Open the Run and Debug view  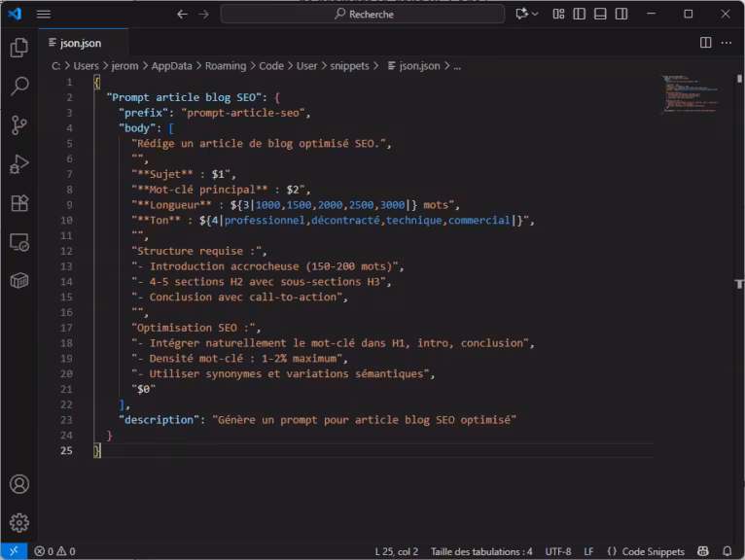[x=18, y=163]
